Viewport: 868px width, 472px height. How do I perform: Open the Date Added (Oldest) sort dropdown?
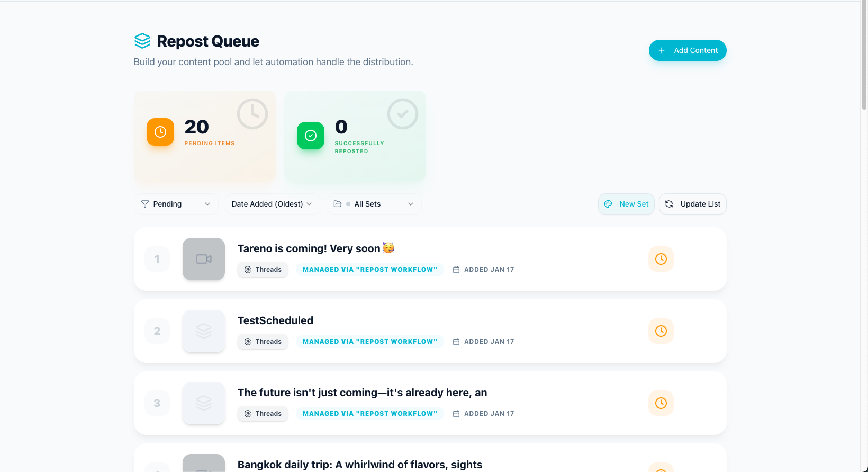[x=272, y=204]
